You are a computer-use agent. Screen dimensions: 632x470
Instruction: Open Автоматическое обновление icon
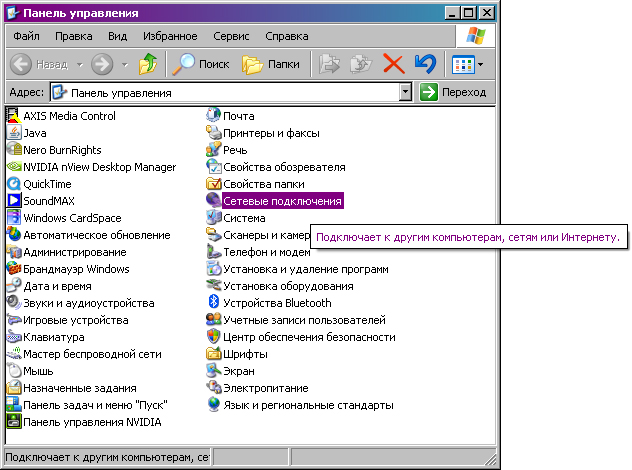pos(14,235)
